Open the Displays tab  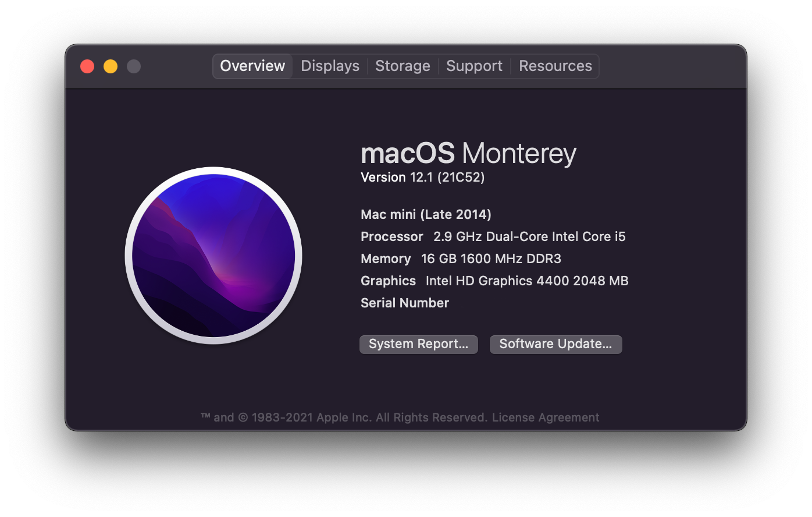[330, 66]
